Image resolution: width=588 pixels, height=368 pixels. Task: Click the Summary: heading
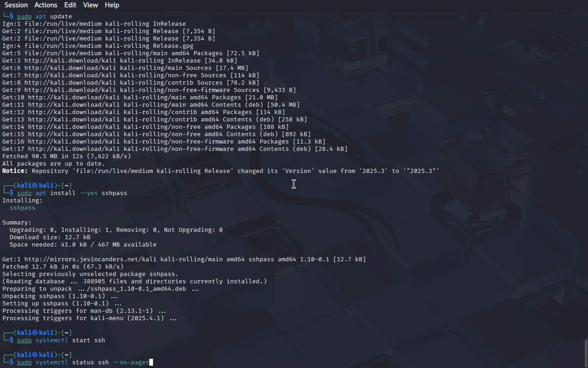point(17,223)
